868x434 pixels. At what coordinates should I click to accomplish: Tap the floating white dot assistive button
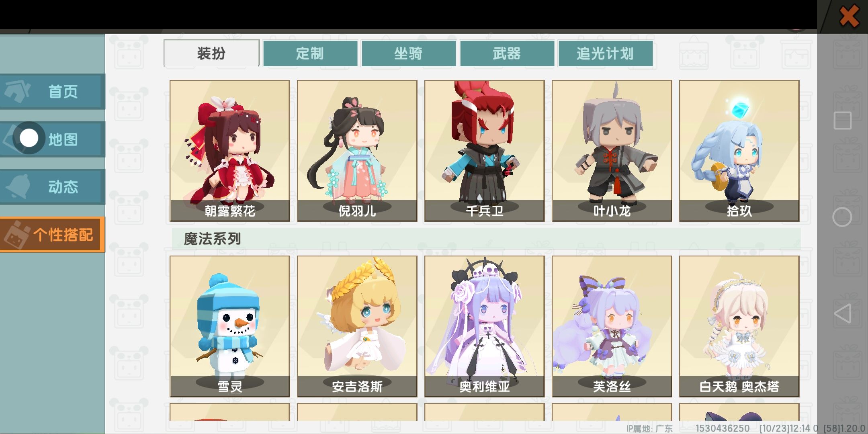29,138
